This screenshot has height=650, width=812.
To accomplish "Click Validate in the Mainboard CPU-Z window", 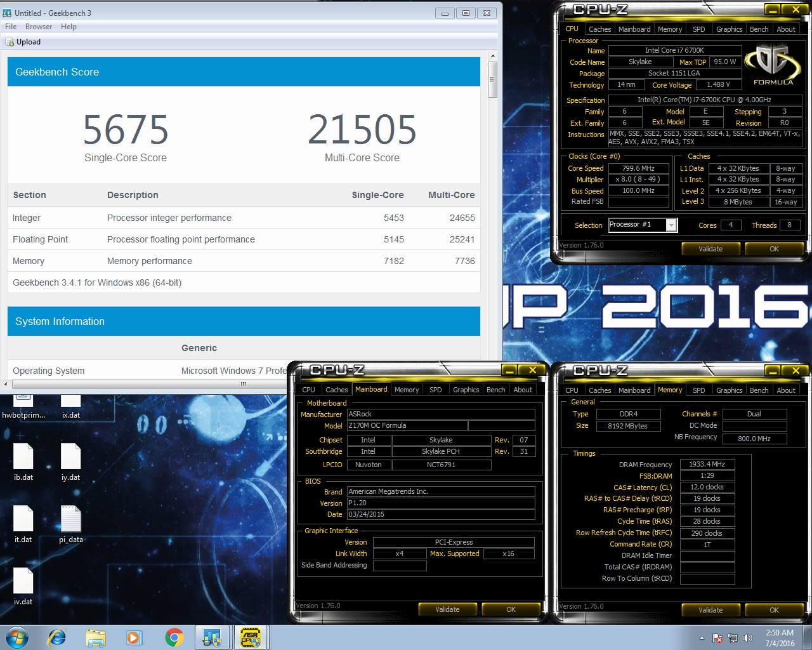I will 447,609.
